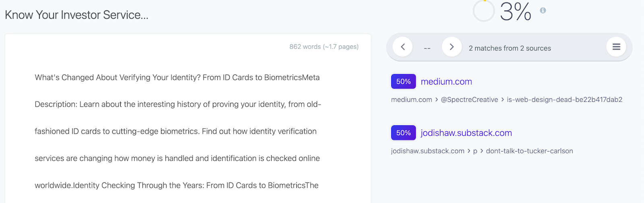
Task: Click the jodishaw.substack.com breadcrumb root
Action: pos(427,151)
